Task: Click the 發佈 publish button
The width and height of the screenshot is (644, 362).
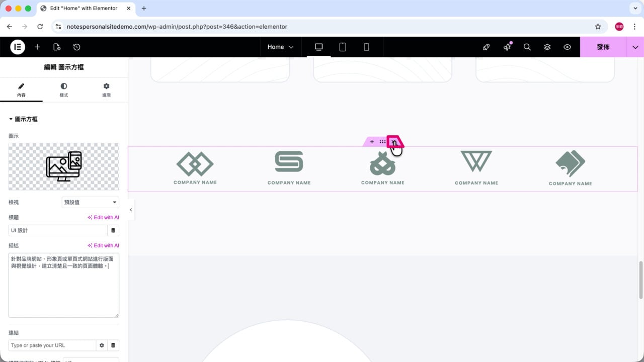Action: [603, 47]
